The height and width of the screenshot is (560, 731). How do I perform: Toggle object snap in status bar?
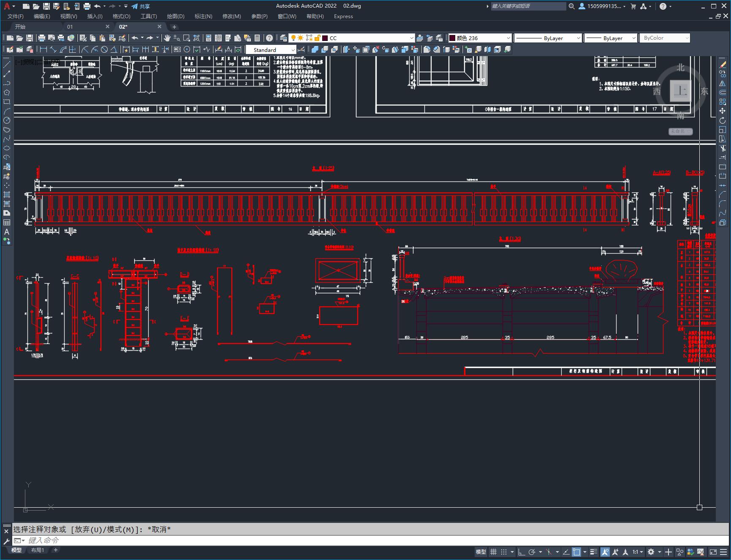[576, 552]
